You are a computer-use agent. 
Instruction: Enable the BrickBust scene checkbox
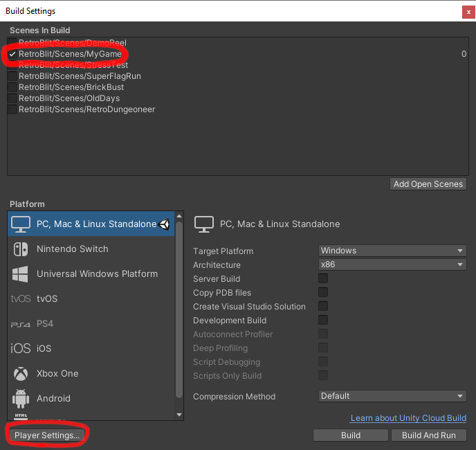pyautogui.click(x=12, y=87)
